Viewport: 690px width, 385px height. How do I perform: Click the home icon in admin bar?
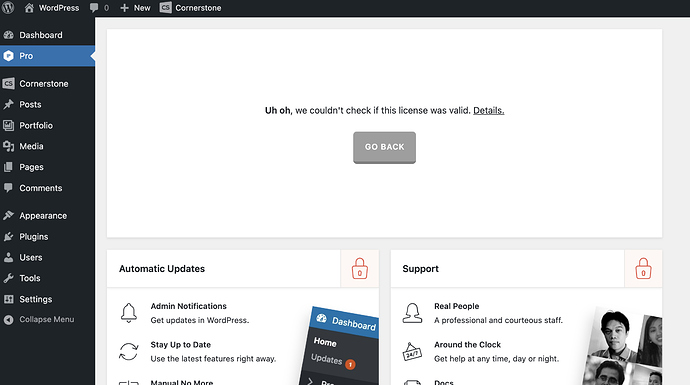click(x=29, y=7)
